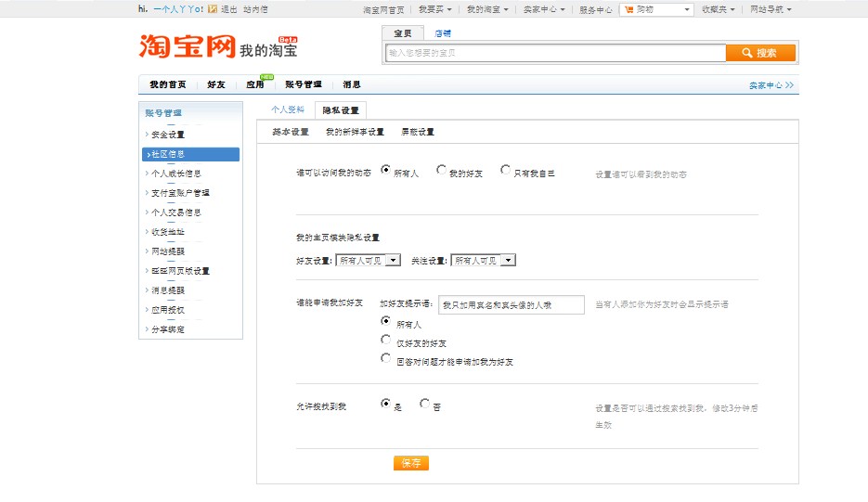The image size is (868, 502).
Task: Open 分享绑定 in sidebar
Action: pyautogui.click(x=168, y=329)
